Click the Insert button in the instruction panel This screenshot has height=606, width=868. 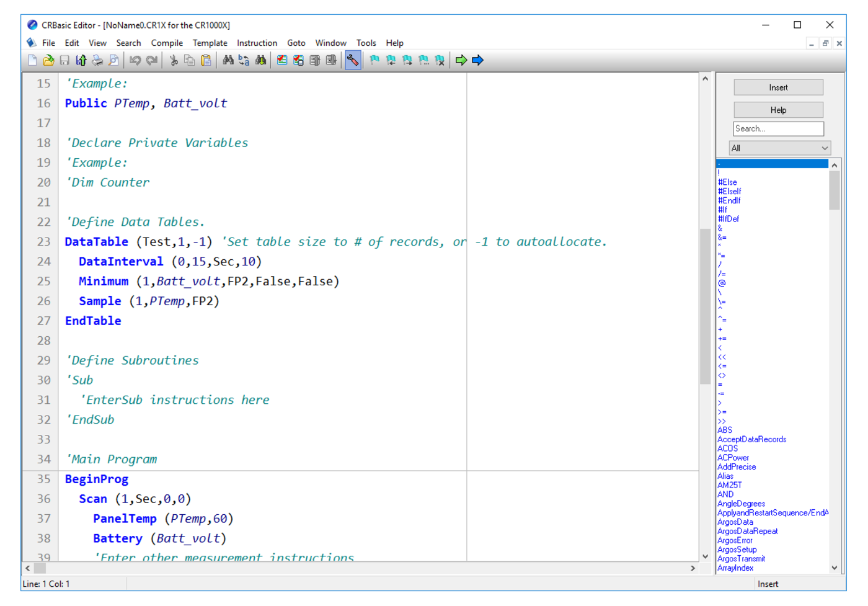(x=779, y=87)
